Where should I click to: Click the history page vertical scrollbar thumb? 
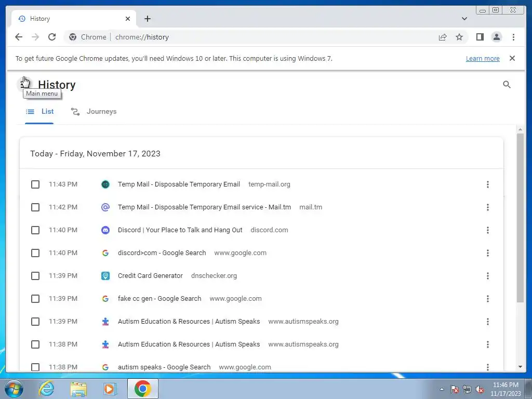click(x=520, y=218)
